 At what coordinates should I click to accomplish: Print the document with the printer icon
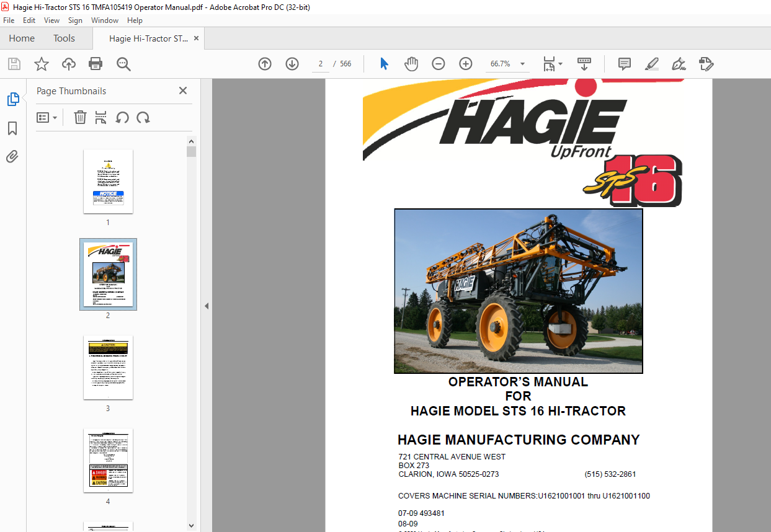point(95,64)
